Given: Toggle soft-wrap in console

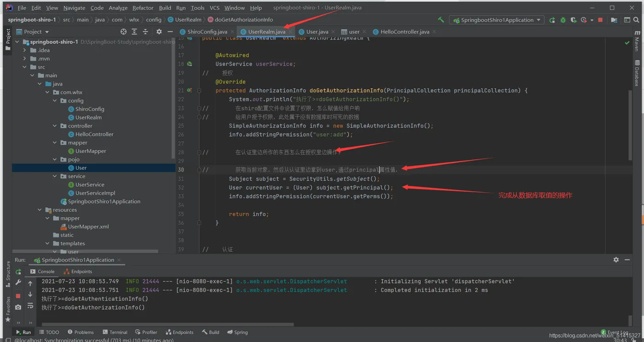Looking at the screenshot, I should click(30, 306).
